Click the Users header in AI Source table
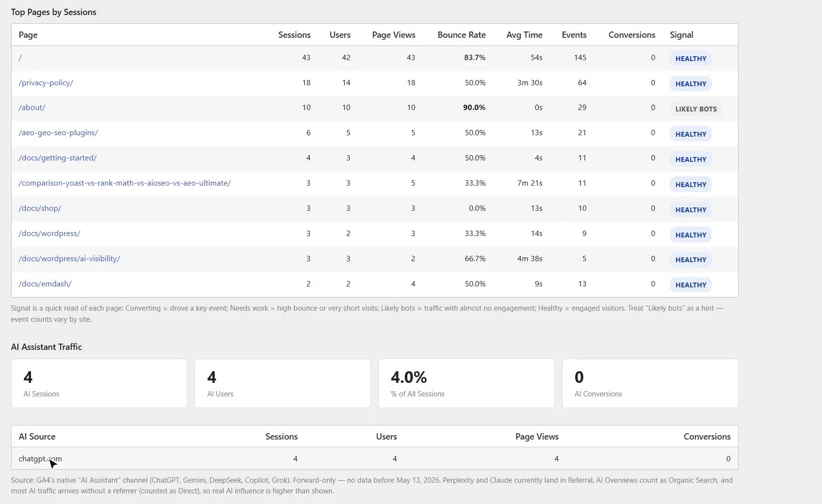Image resolution: width=822 pixels, height=504 pixels. (387, 437)
